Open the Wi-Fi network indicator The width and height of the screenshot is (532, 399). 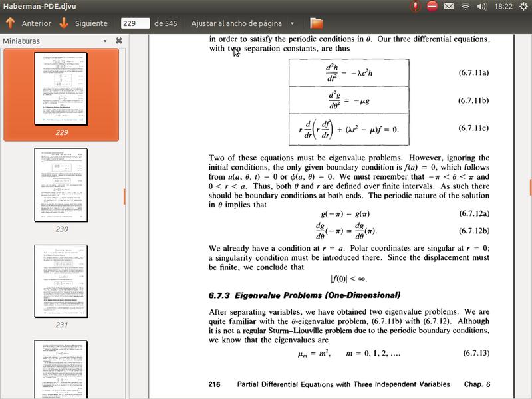coord(465,6)
